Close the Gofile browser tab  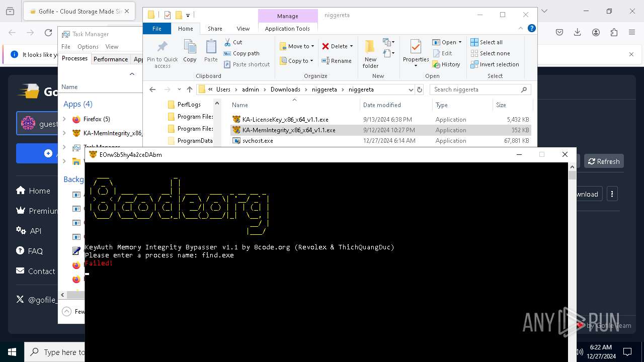126,11
